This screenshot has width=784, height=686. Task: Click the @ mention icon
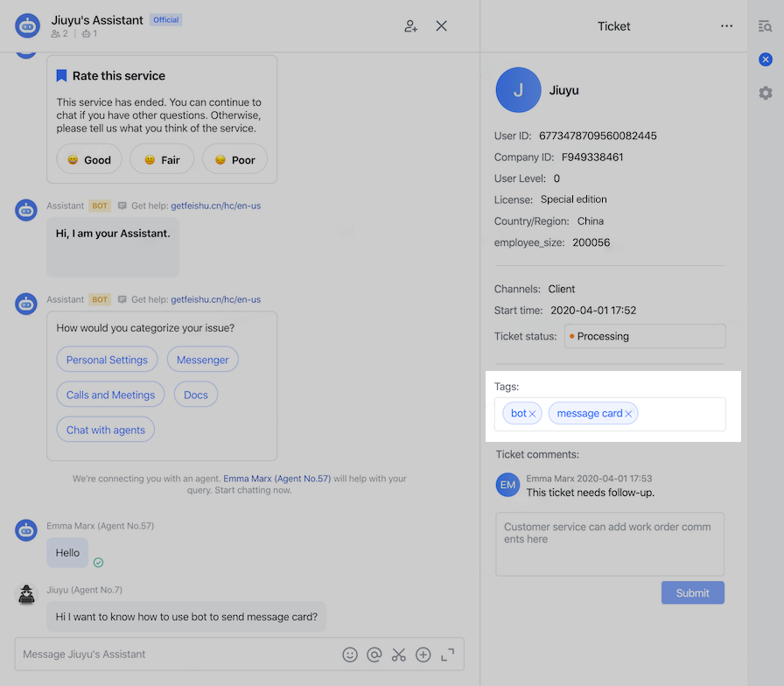(x=374, y=654)
